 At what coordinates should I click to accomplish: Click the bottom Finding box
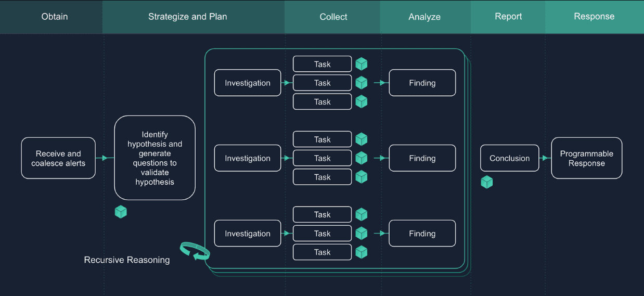422,234
